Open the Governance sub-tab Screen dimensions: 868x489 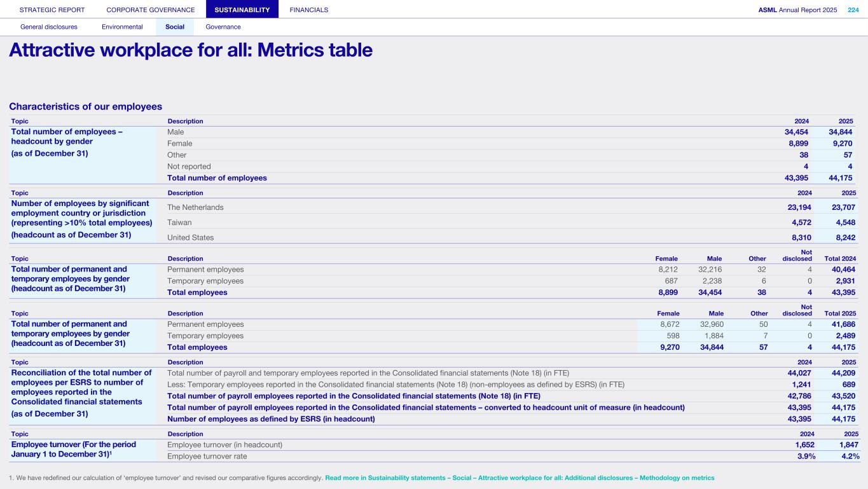pos(223,27)
